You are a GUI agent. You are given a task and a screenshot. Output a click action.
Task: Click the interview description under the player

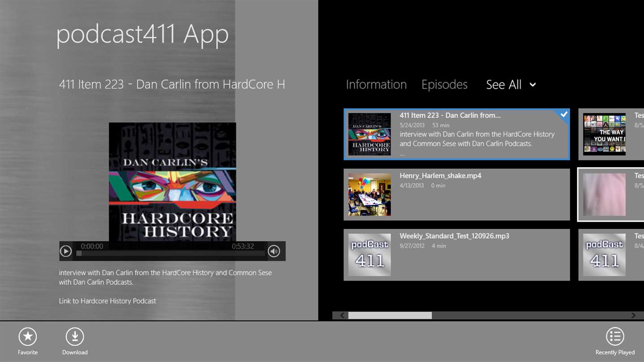165,277
